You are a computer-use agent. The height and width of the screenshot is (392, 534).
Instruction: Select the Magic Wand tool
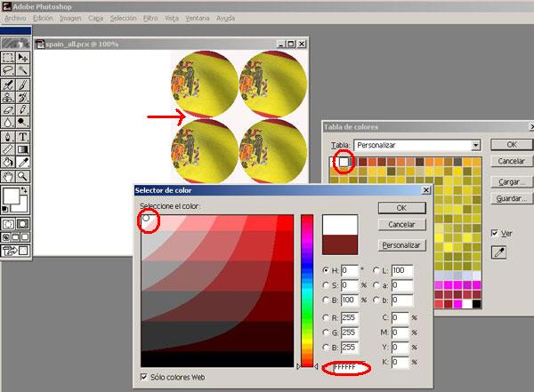point(23,70)
